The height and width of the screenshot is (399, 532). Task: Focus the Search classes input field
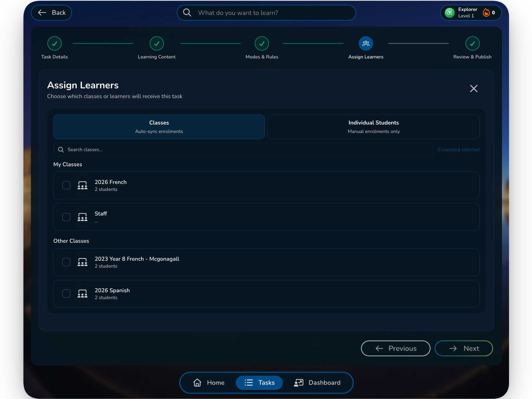[243, 150]
